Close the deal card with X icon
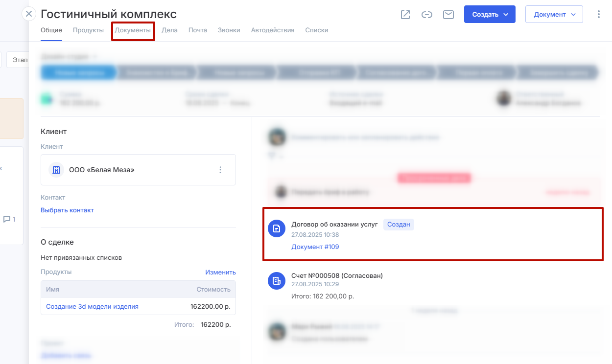The height and width of the screenshot is (364, 612). (29, 14)
